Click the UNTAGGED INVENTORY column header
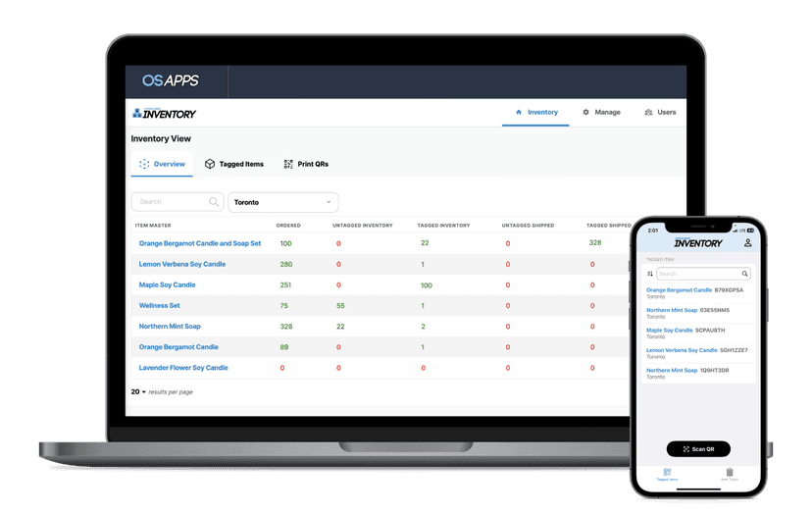Screen dimensions: 812x514 (363, 226)
